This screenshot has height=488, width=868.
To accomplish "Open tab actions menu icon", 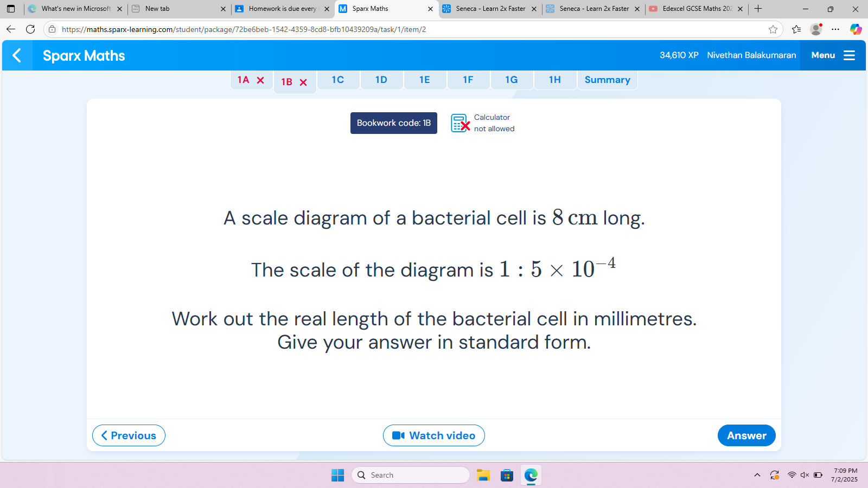I will pyautogui.click(x=11, y=9).
